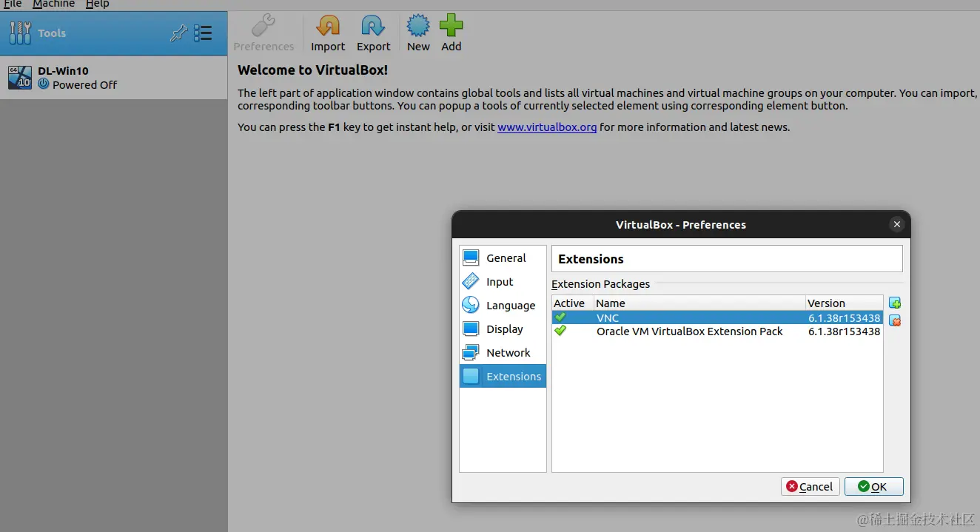Select the DL-Win10 virtual machine entry
The image size is (980, 532).
[x=113, y=78]
